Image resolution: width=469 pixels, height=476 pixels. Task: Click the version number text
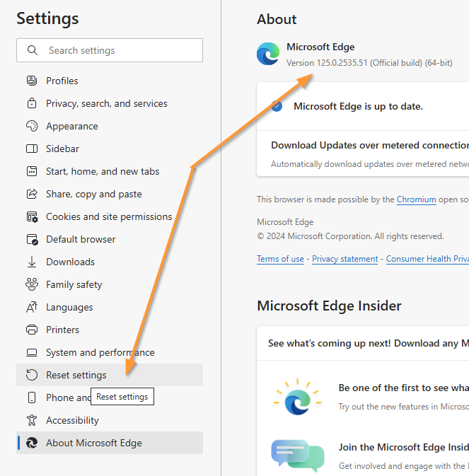click(x=369, y=63)
